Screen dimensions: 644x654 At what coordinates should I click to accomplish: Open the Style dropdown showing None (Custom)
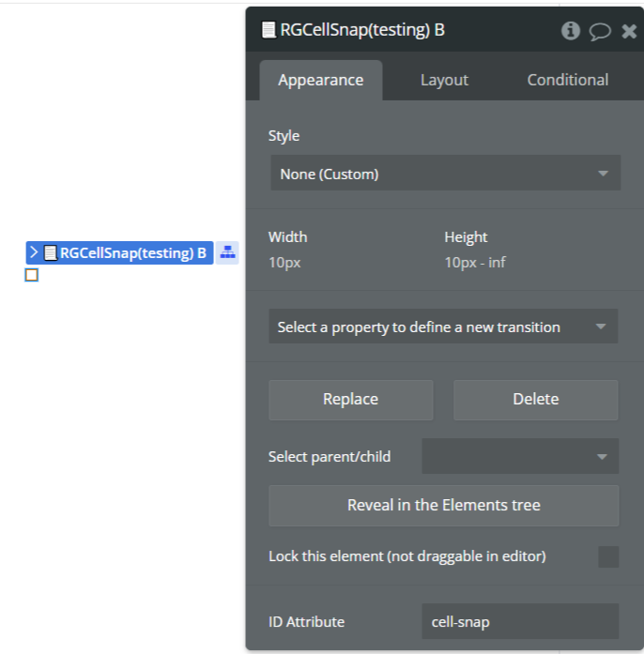(445, 174)
